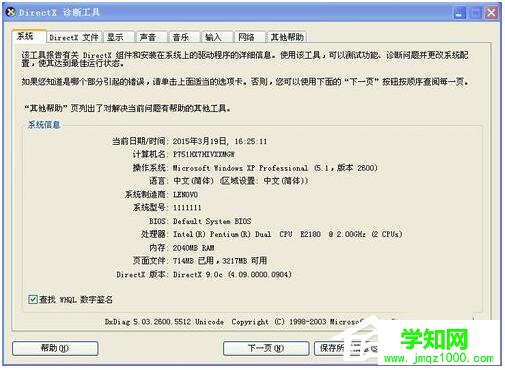The image size is (505, 370).
Task: Click the Default System BIOS text
Action: tap(212, 221)
